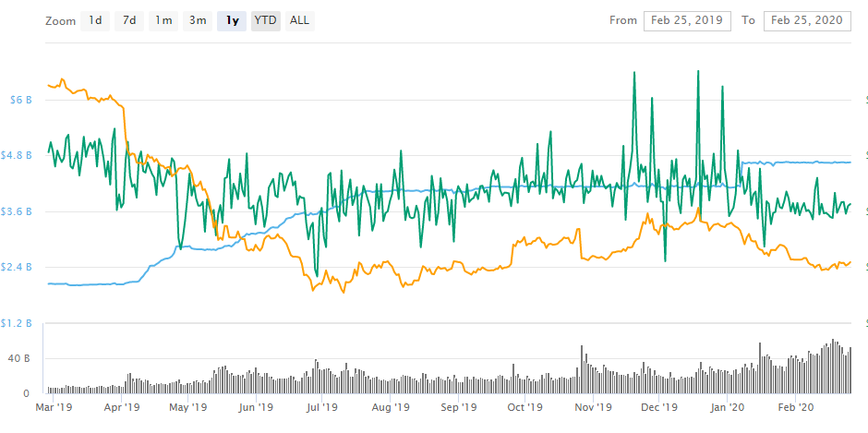Click the $4.8 B y-axis label

(18, 155)
